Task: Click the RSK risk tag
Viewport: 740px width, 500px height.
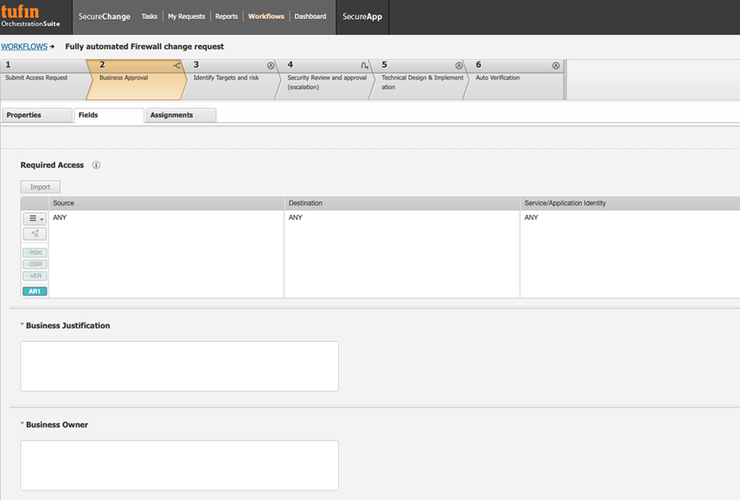Action: [35, 253]
